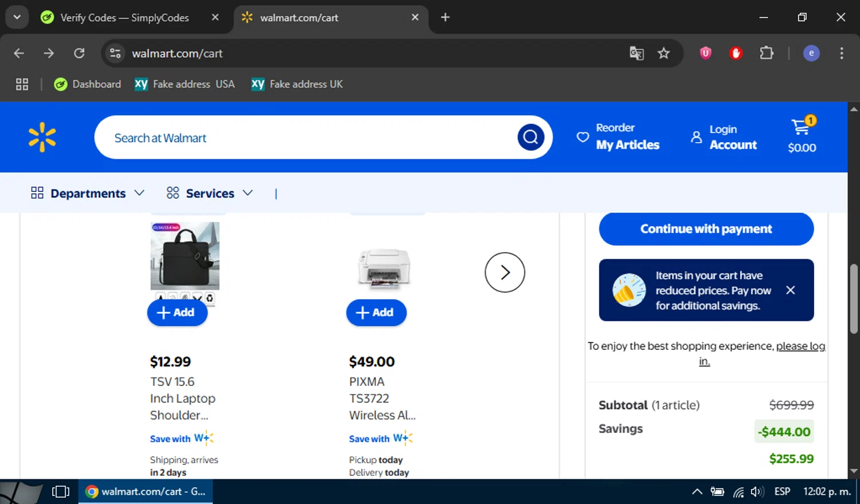Click the please log in link

(800, 346)
